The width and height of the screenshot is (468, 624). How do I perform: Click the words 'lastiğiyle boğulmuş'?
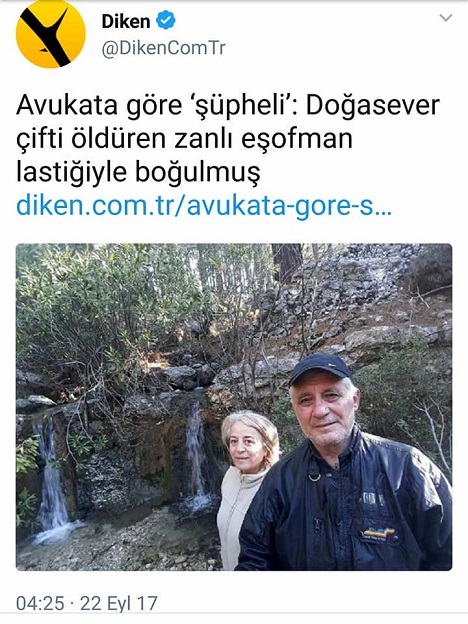(x=138, y=172)
